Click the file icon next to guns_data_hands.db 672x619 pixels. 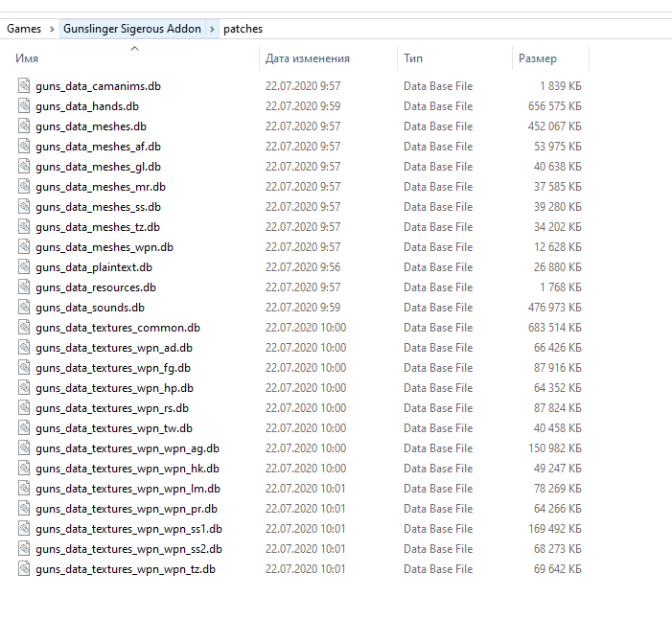click(24, 106)
